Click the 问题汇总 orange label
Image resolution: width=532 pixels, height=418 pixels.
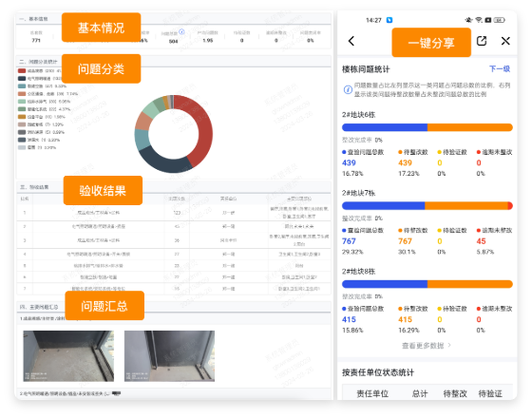point(104,306)
